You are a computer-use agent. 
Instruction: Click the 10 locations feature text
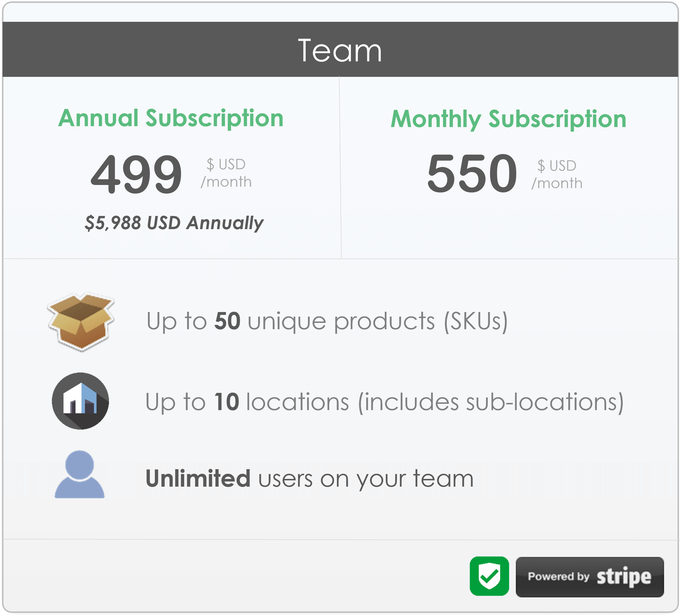click(x=385, y=402)
